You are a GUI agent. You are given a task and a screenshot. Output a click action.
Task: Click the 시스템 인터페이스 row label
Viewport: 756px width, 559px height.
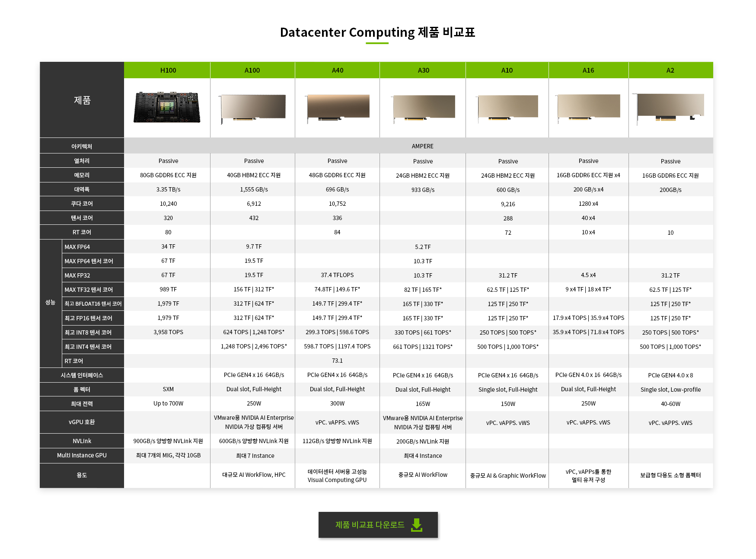[x=82, y=375]
